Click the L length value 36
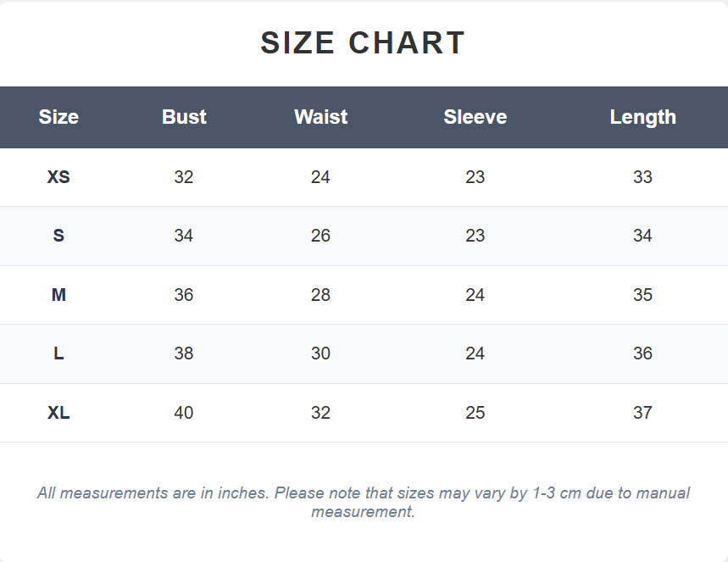 point(642,353)
